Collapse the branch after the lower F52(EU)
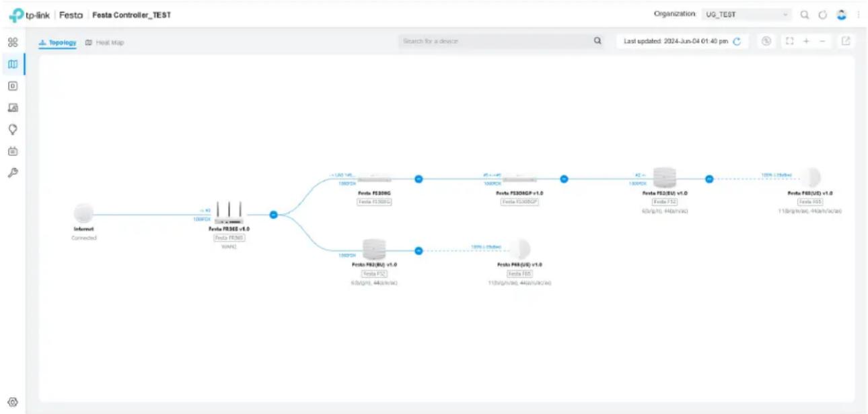Screen dimensions: 868x414 pyautogui.click(x=418, y=250)
